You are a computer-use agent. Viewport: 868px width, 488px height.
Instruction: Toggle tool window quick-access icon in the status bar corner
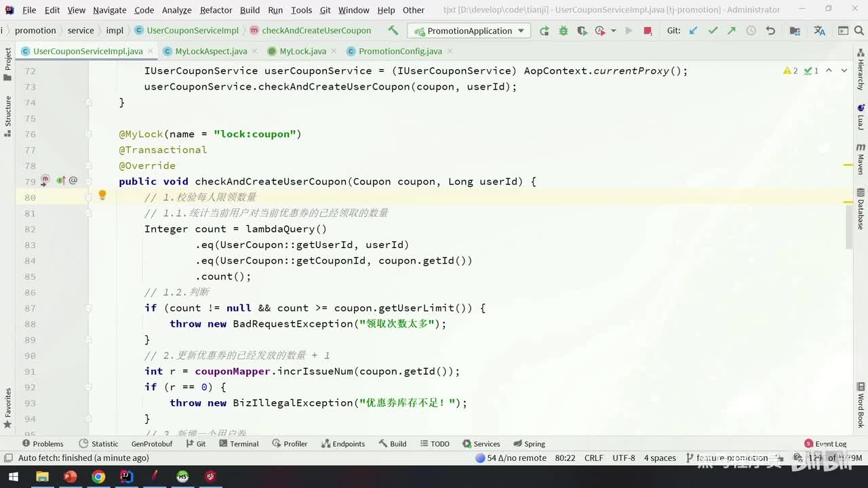8,458
